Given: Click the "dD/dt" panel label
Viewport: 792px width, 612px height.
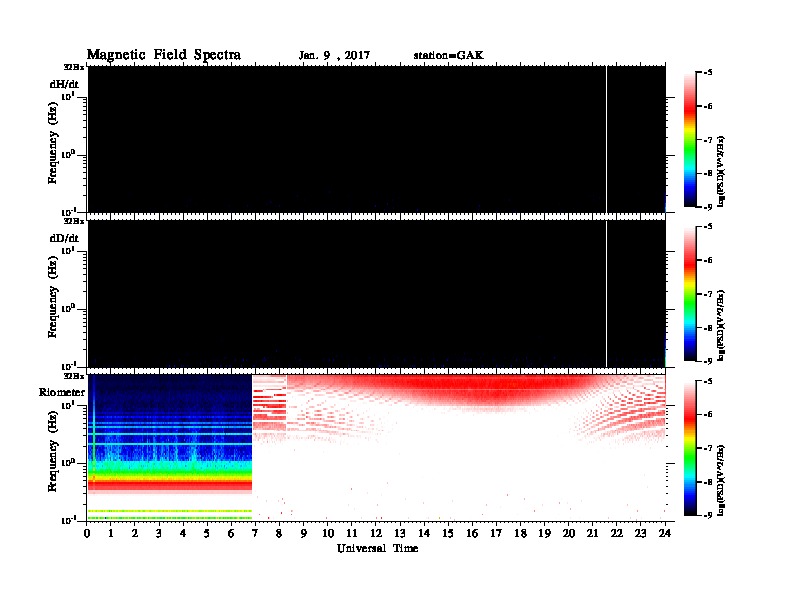Looking at the screenshot, I should pos(64,238).
